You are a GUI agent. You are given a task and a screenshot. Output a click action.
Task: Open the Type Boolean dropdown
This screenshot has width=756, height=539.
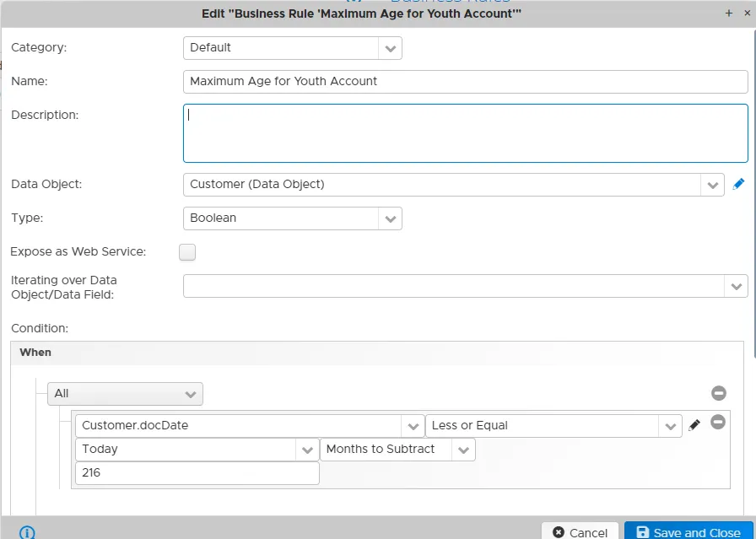(x=293, y=218)
